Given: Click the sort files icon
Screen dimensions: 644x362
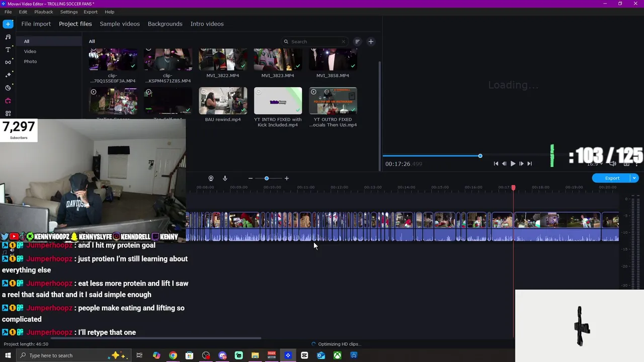Looking at the screenshot, I should 357,42.
